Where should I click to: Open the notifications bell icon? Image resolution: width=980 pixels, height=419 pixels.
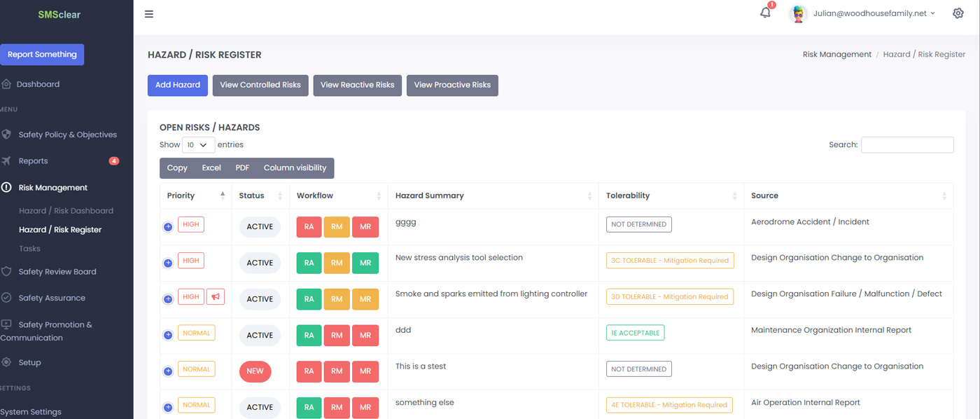(x=765, y=13)
